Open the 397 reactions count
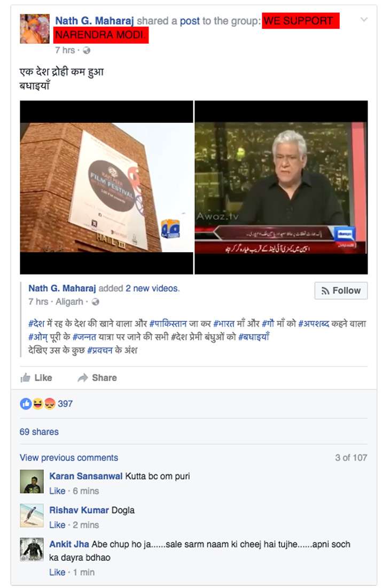The width and height of the screenshot is (390, 588). click(65, 404)
